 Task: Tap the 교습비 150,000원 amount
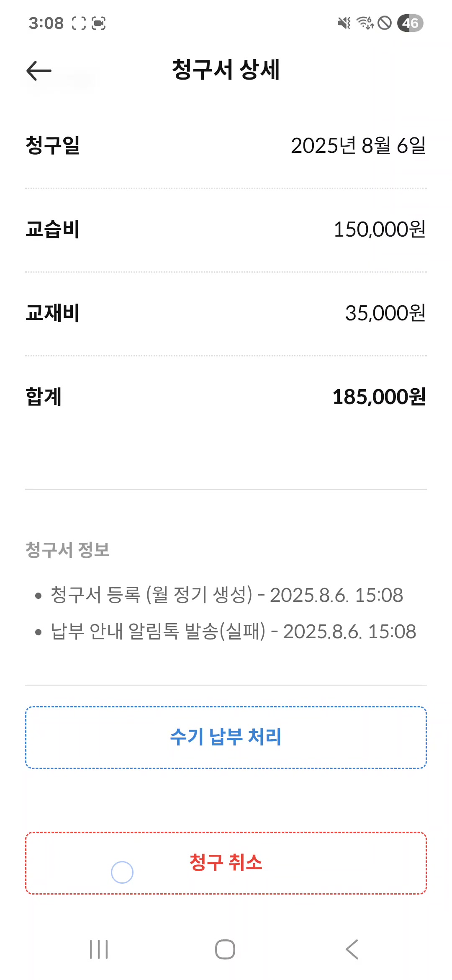coord(379,230)
